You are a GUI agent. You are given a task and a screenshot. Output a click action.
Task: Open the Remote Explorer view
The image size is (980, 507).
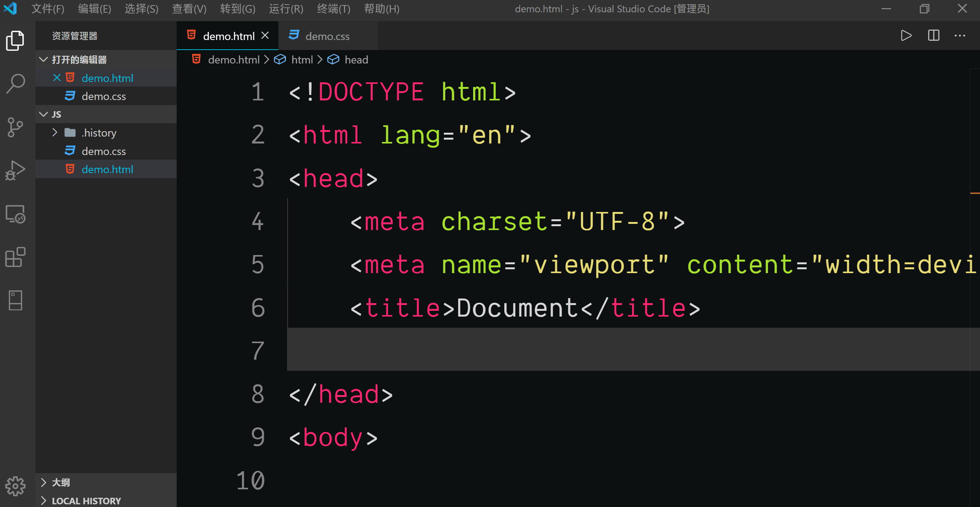click(x=15, y=214)
